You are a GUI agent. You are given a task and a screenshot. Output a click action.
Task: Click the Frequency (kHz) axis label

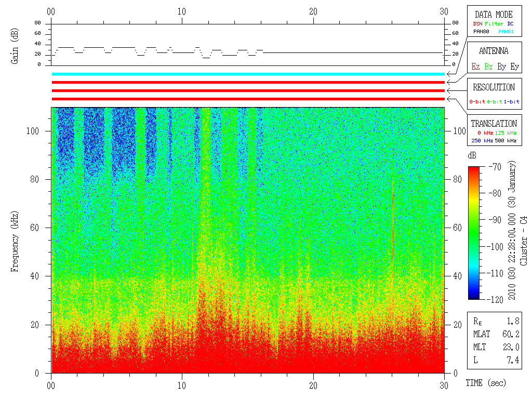tap(15, 242)
